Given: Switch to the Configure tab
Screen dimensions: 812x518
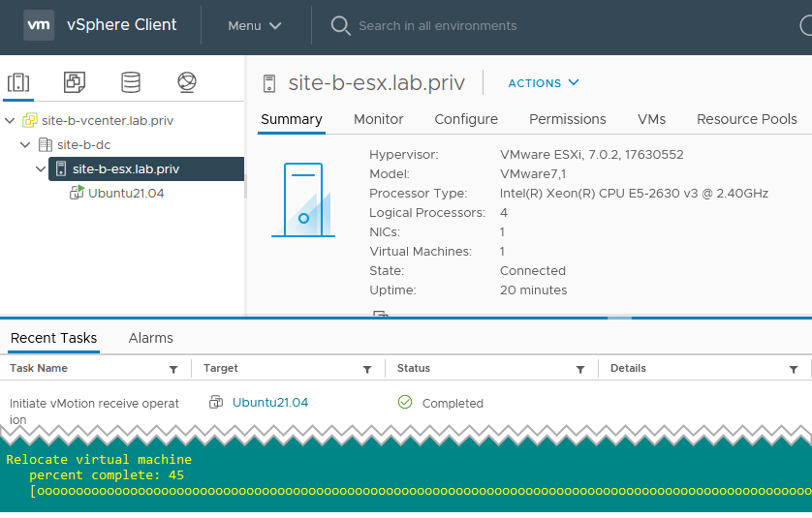Looking at the screenshot, I should [x=466, y=119].
